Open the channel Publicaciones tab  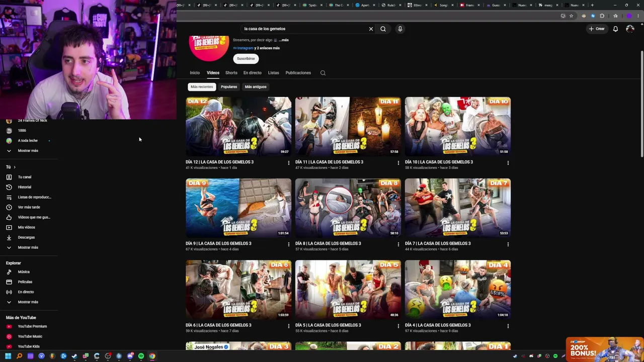tap(298, 73)
